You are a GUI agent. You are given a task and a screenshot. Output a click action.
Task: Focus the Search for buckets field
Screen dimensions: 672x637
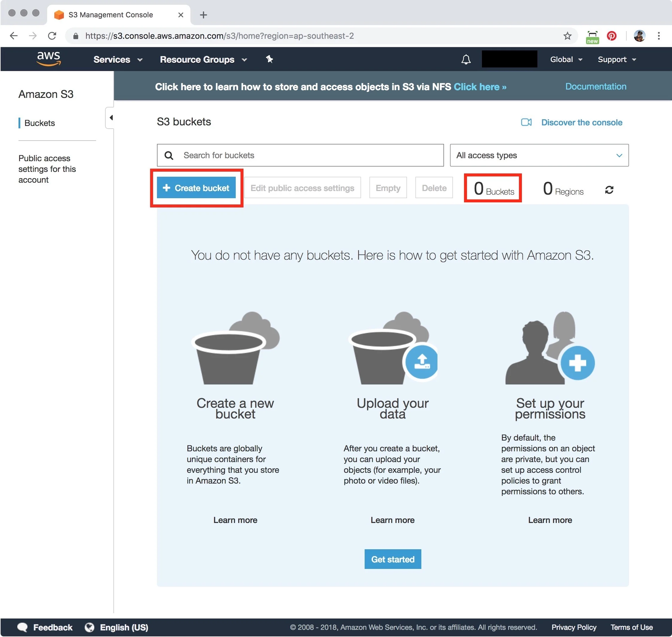[x=300, y=155]
